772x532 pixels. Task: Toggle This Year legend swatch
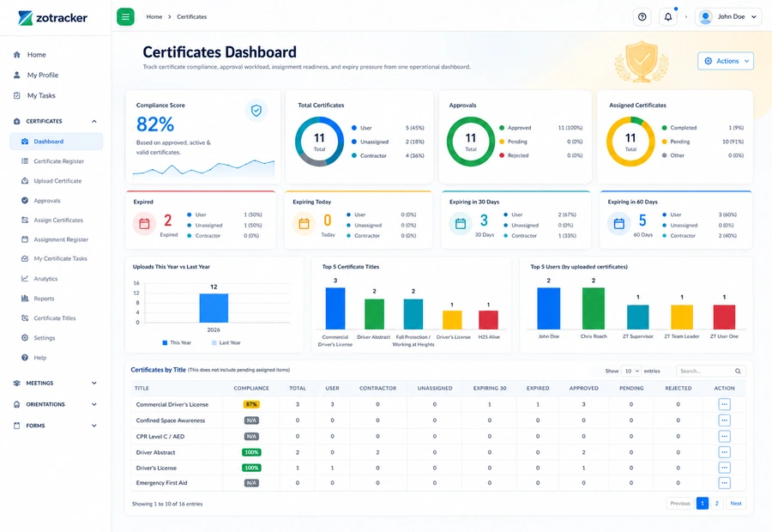(165, 343)
